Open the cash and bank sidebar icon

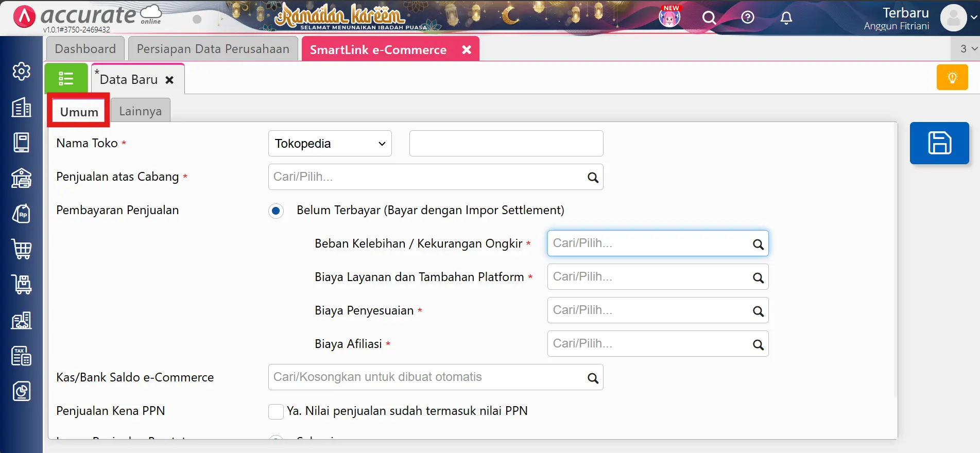coord(21,178)
